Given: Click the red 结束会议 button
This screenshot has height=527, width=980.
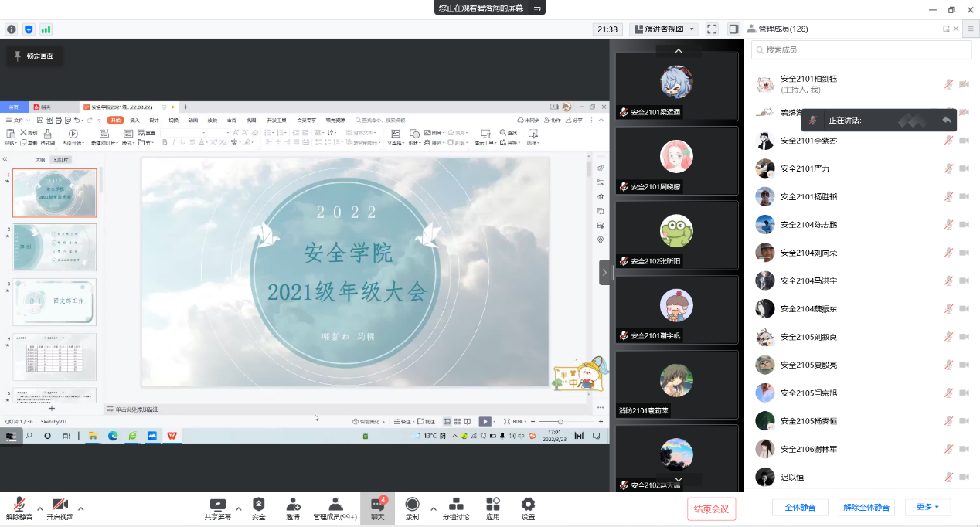Looking at the screenshot, I should coord(711,508).
